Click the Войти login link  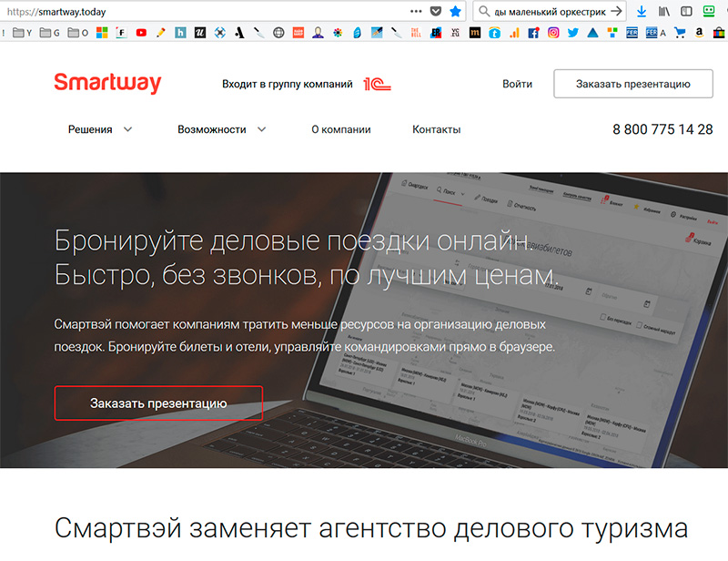(517, 84)
